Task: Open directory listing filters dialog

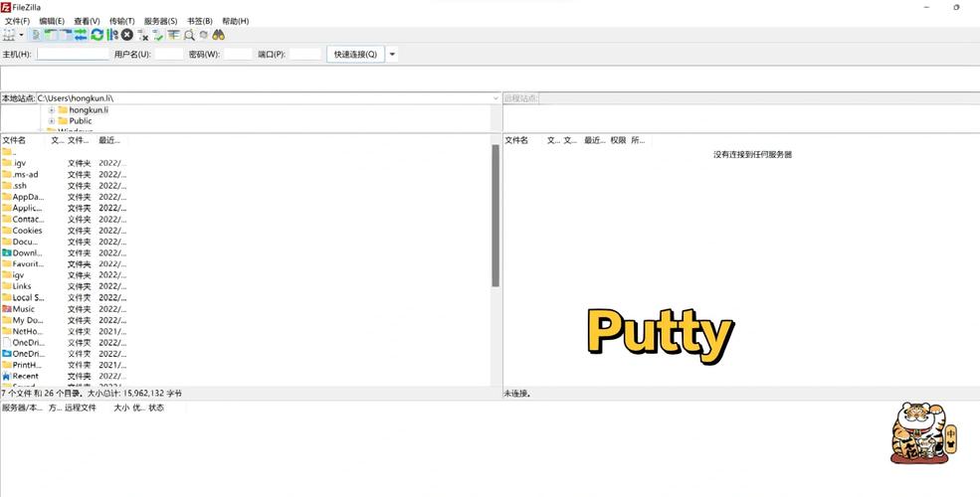Action: pyautogui.click(x=173, y=35)
